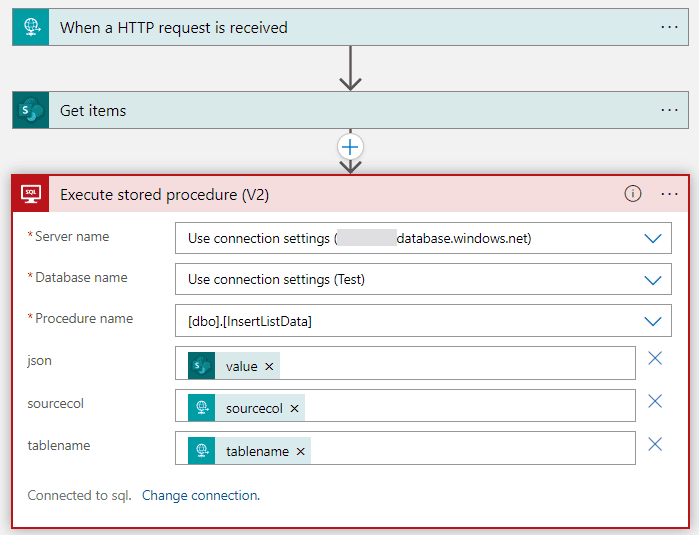Viewport: 699px width, 535px height.
Task: Click the '[dbo].[InsertListData]' procedure value
Action: pos(250,321)
